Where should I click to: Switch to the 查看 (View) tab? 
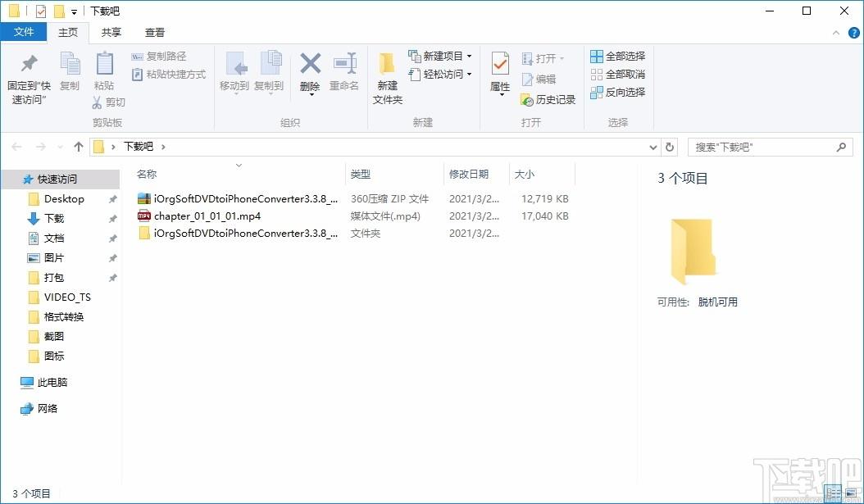(155, 33)
